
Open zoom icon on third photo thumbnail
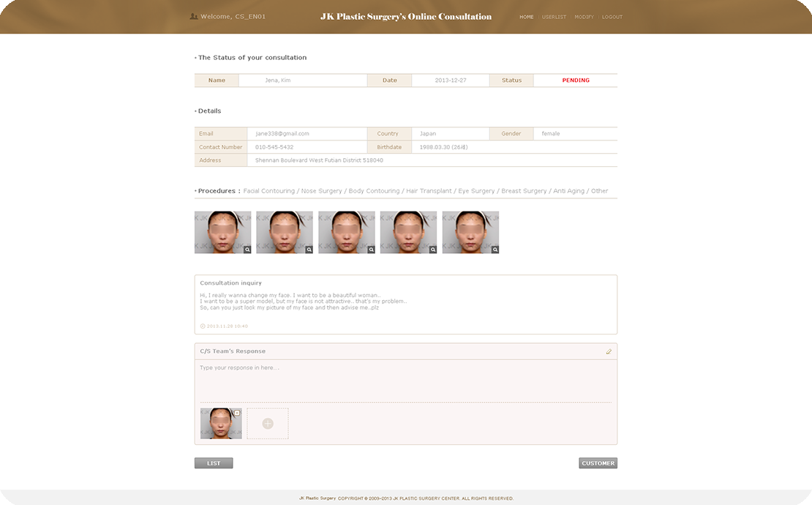point(372,250)
